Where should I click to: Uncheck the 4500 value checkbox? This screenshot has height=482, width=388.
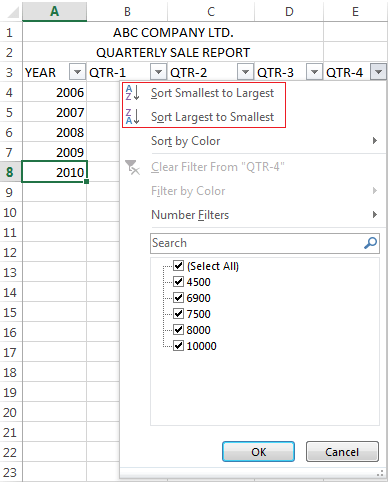(x=178, y=282)
